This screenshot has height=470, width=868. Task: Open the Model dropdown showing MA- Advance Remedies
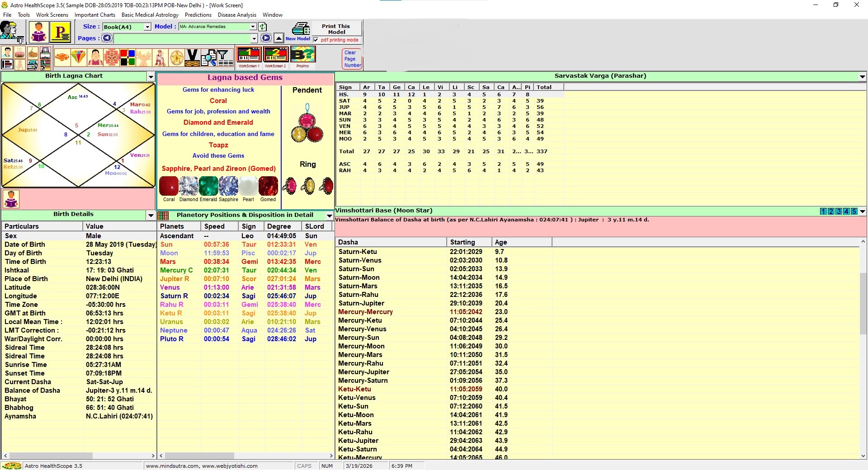point(253,27)
